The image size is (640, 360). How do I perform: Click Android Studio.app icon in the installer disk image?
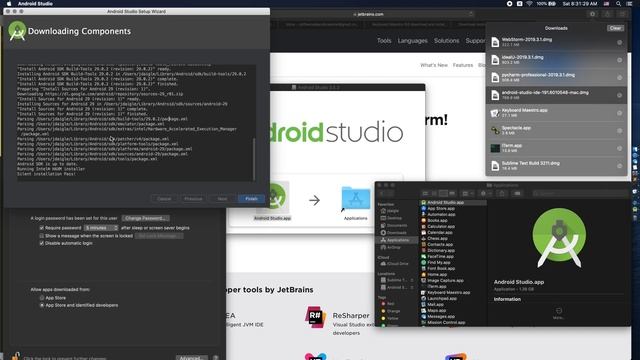click(273, 197)
